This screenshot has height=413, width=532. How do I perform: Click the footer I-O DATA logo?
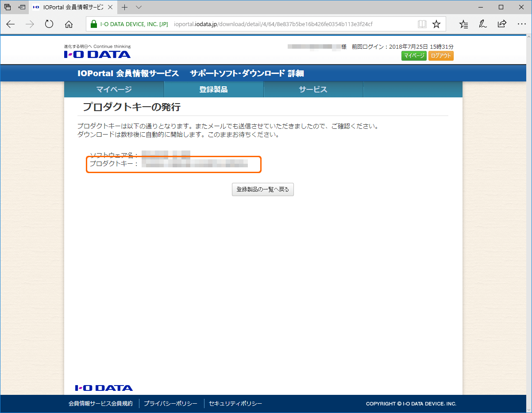(104, 388)
